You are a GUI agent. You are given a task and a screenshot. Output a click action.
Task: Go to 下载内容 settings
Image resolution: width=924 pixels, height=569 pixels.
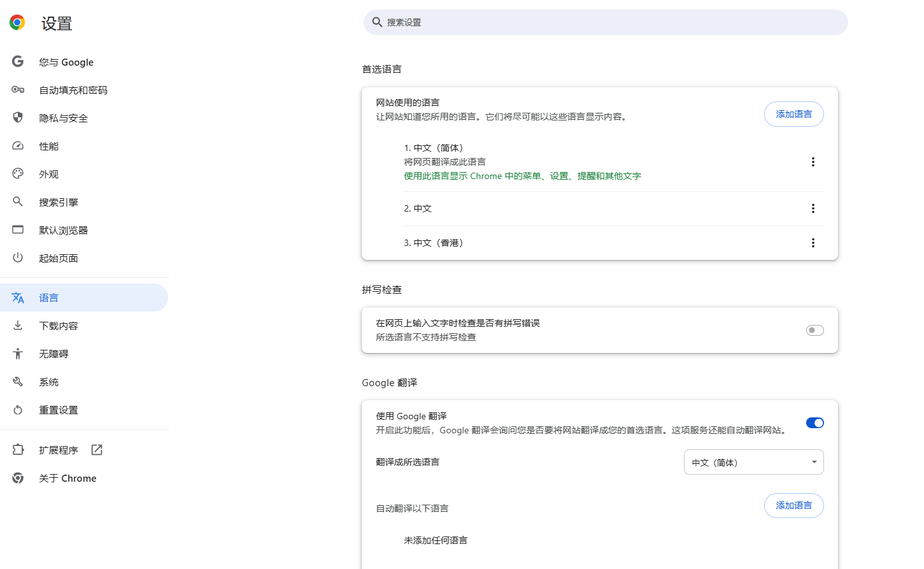84,326
